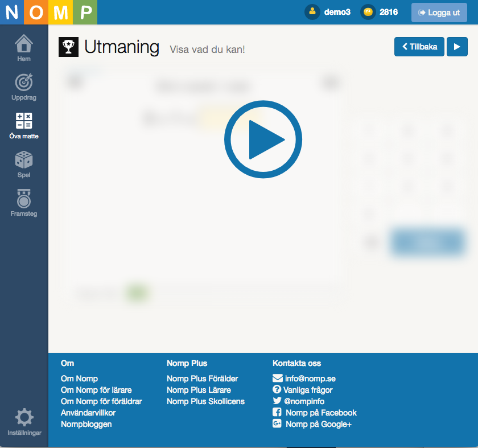Click the 'Nomp Plus' footer heading
Screen dimensions: 478x448
coord(187,363)
